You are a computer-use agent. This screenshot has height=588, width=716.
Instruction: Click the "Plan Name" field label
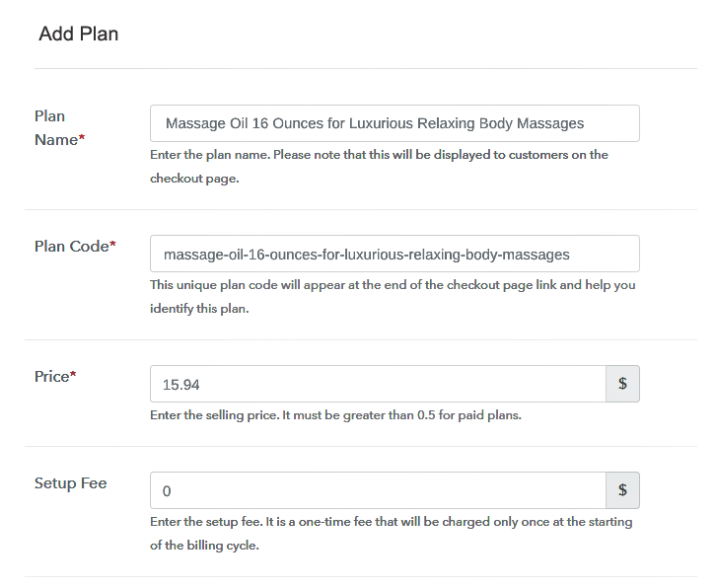[56, 128]
